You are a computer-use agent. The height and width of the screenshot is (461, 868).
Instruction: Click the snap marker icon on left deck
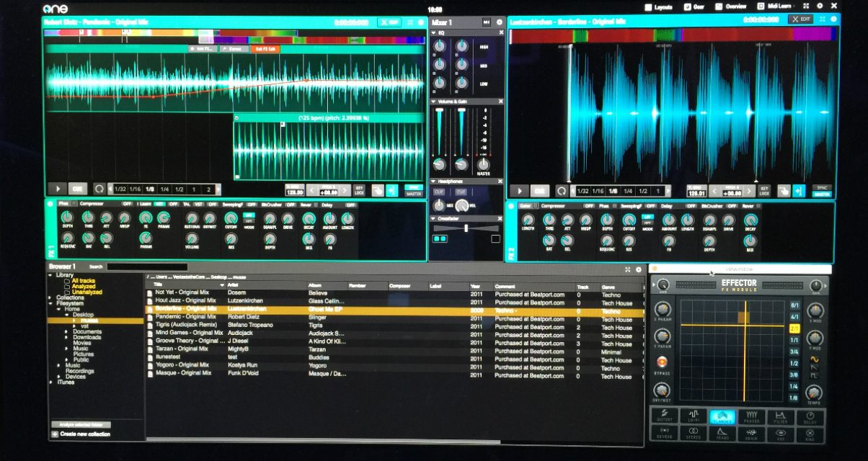click(392, 190)
